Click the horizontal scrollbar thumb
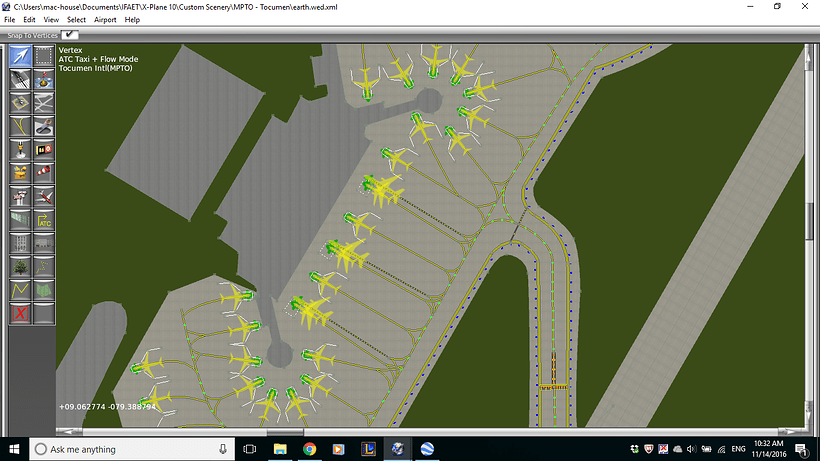This screenshot has width=820, height=461. tap(285, 432)
